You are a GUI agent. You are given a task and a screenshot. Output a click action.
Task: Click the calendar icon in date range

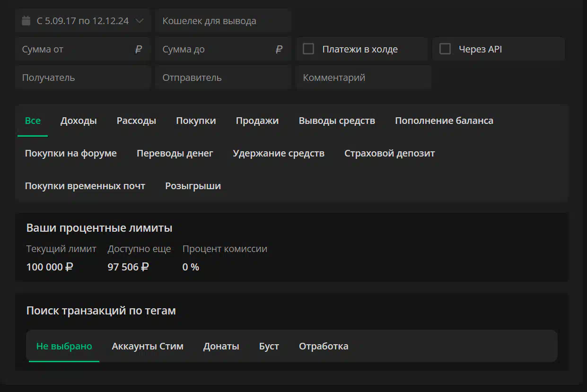pyautogui.click(x=26, y=21)
